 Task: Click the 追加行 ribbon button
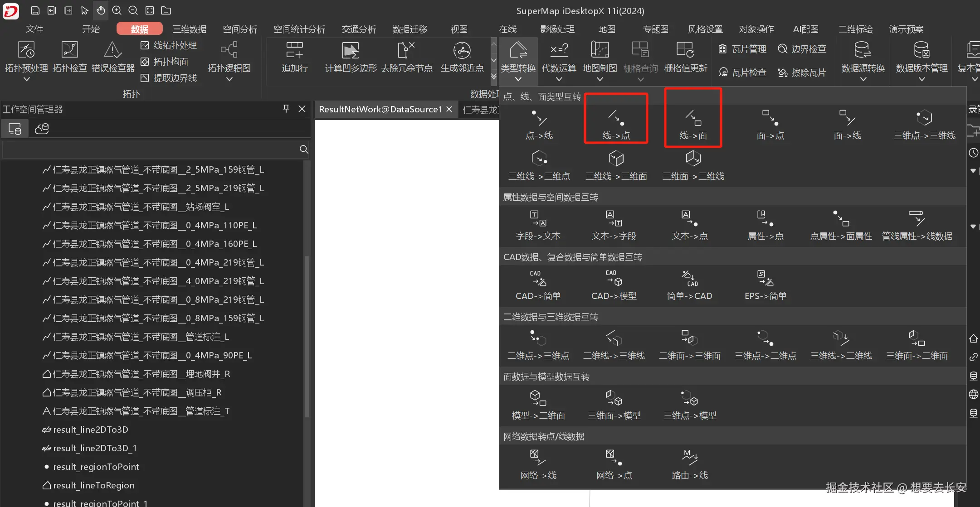coord(295,57)
